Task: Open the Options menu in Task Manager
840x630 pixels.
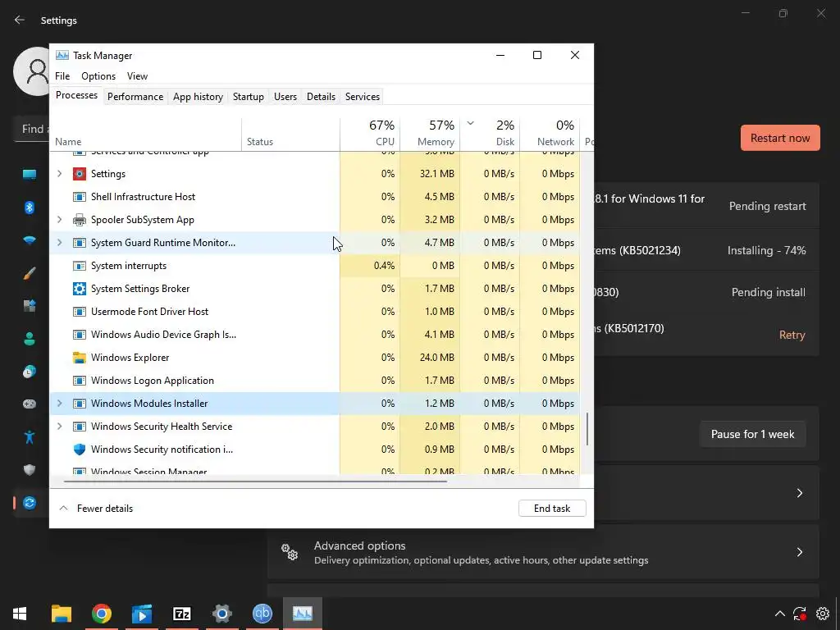Action: tap(98, 76)
